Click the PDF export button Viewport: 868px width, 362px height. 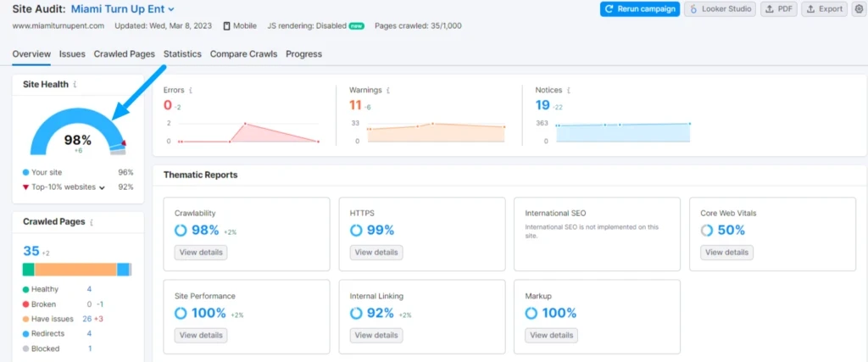(778, 8)
